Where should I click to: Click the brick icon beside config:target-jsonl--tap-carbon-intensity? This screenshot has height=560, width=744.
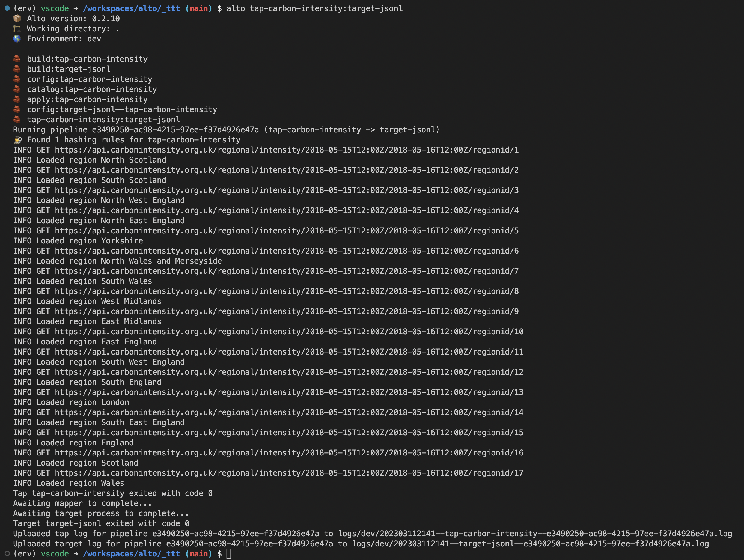[17, 109]
